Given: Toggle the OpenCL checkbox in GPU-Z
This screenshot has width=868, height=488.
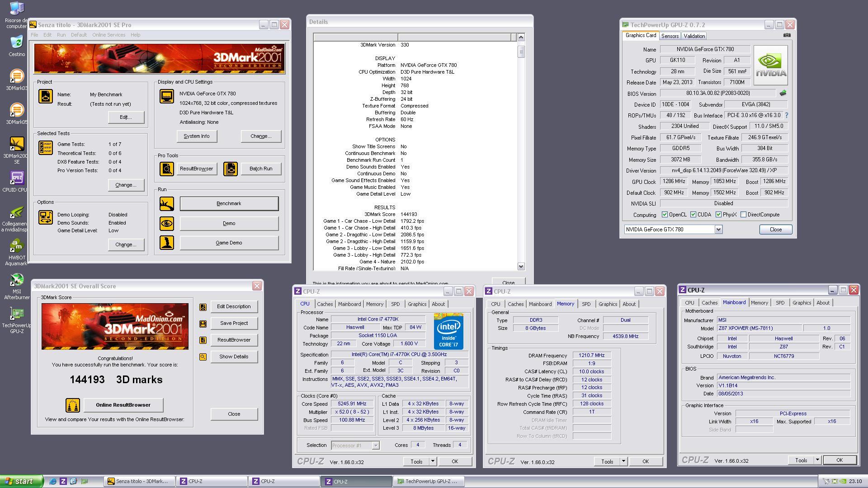Looking at the screenshot, I should [665, 215].
